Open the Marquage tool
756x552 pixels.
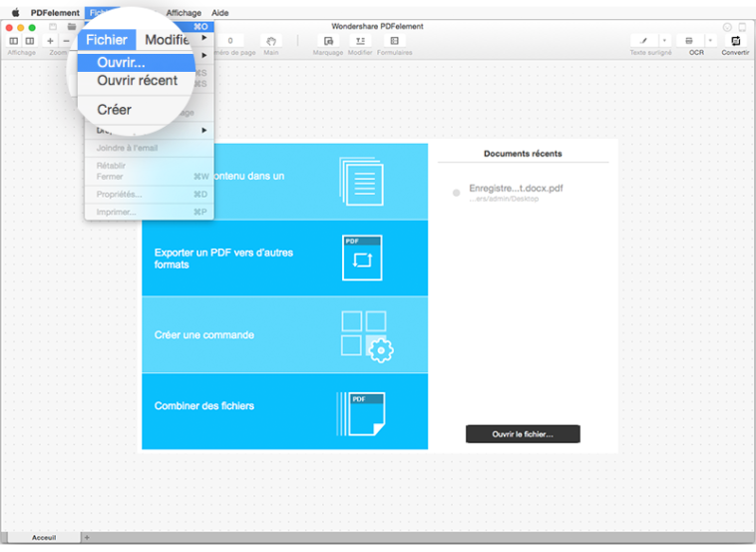[x=328, y=41]
